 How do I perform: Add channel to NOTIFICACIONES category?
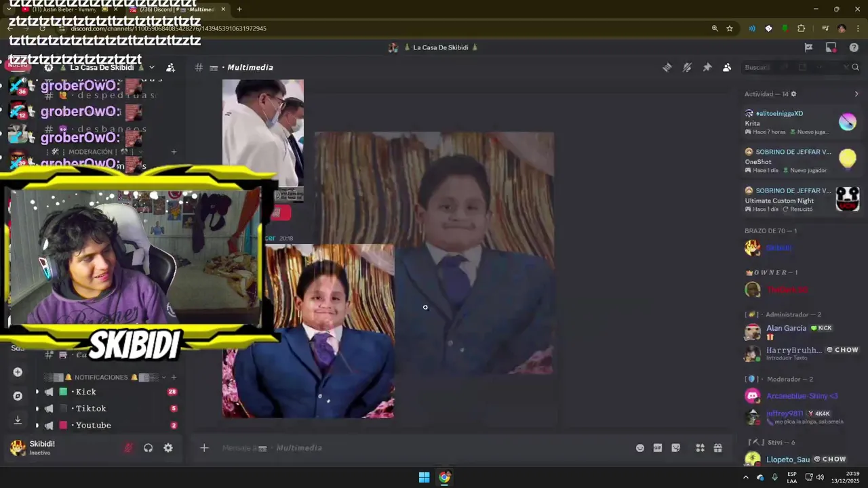click(x=174, y=378)
